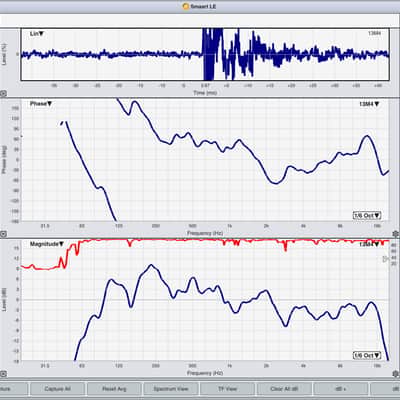Open the phase 1/6 Oct smoothing dropdown
The width and height of the screenshot is (400, 400).
pyautogui.click(x=367, y=215)
